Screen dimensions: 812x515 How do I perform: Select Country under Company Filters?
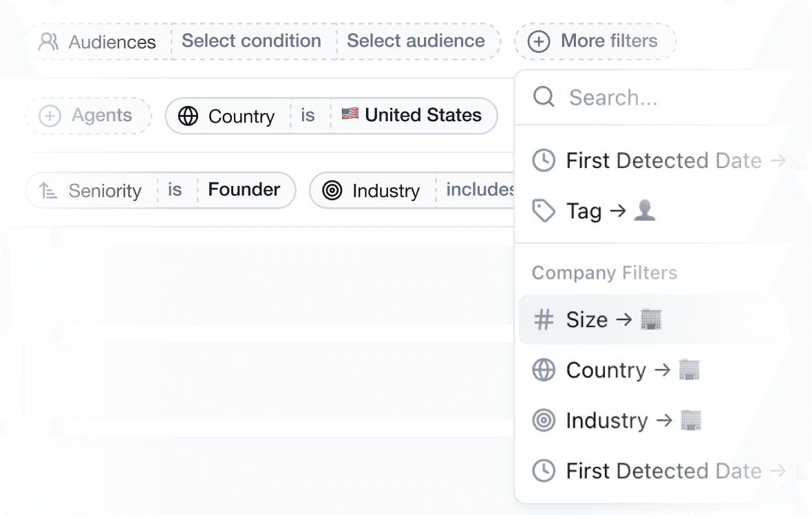click(x=606, y=370)
